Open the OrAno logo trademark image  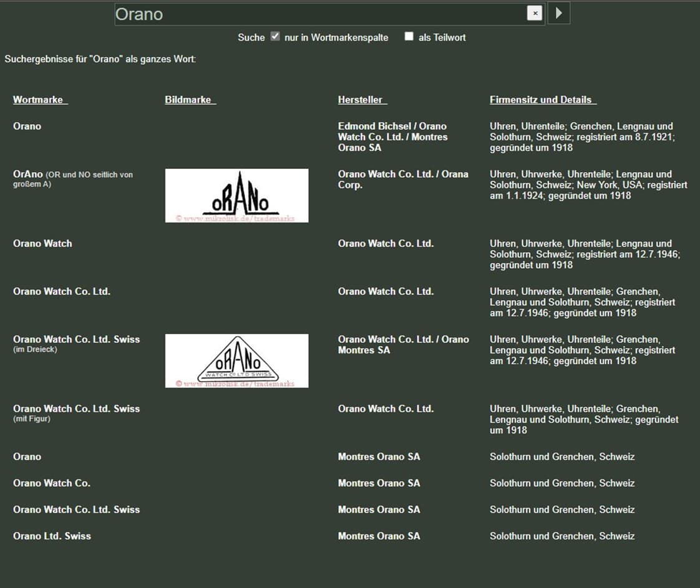coord(236,195)
